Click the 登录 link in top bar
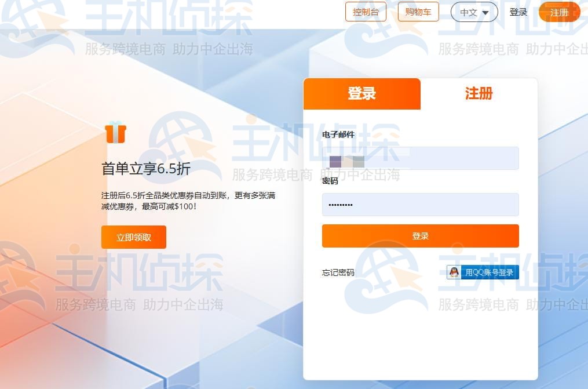Screen dimensions: 588x389 coord(518,12)
